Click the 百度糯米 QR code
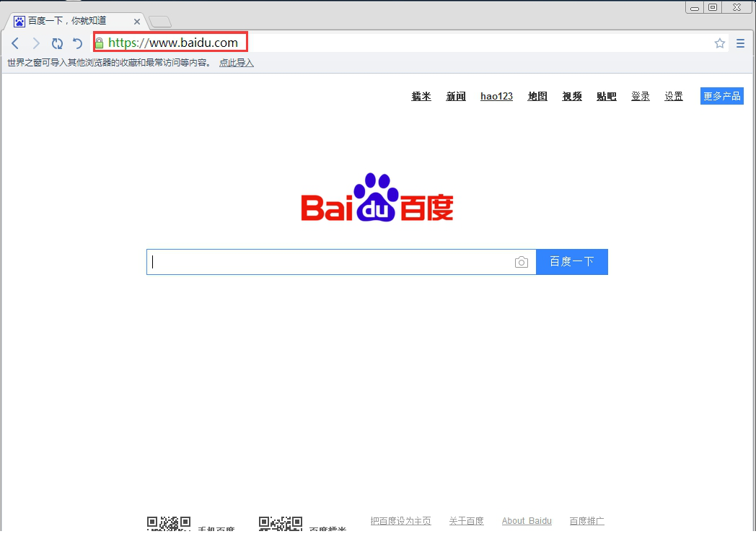 coord(281,524)
